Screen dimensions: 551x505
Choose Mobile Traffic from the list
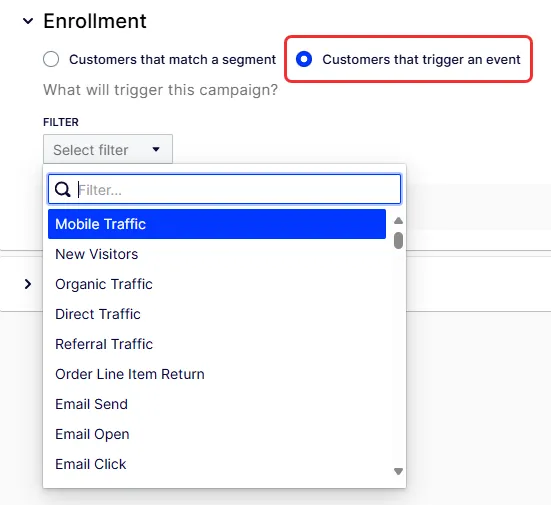tap(217, 224)
